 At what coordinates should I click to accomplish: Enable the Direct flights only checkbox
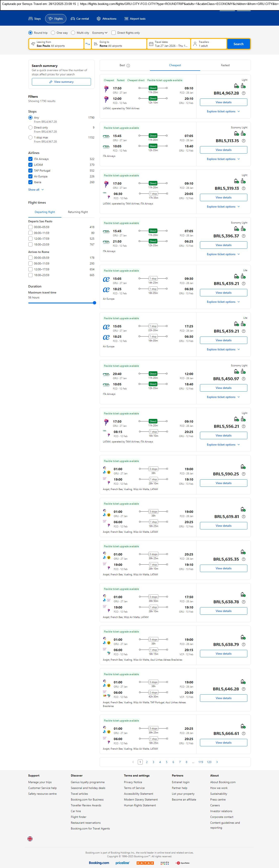pos(114,33)
